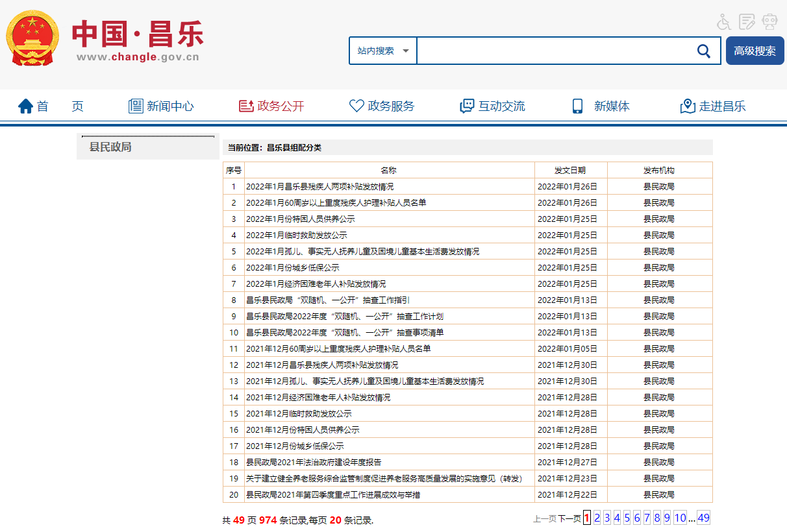This screenshot has height=532, width=787.
Task: Open 县民政局2021年法治政府建设年度报告 link
Action: click(313, 463)
